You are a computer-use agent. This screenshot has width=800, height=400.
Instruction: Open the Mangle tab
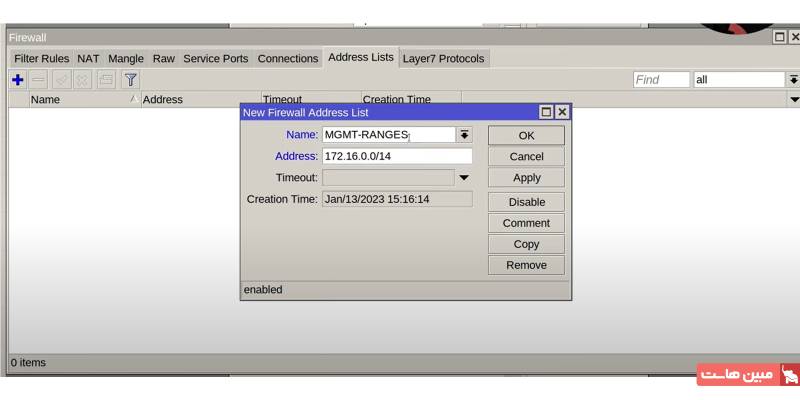[x=126, y=59]
